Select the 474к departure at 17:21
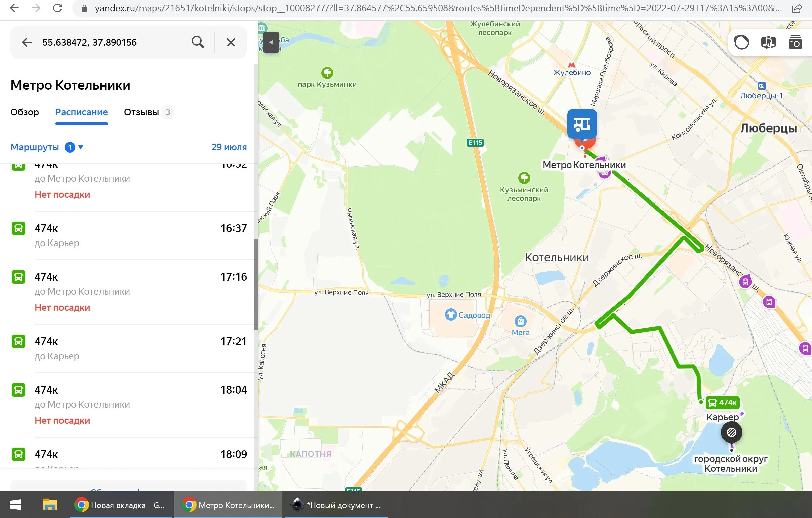 (x=129, y=348)
